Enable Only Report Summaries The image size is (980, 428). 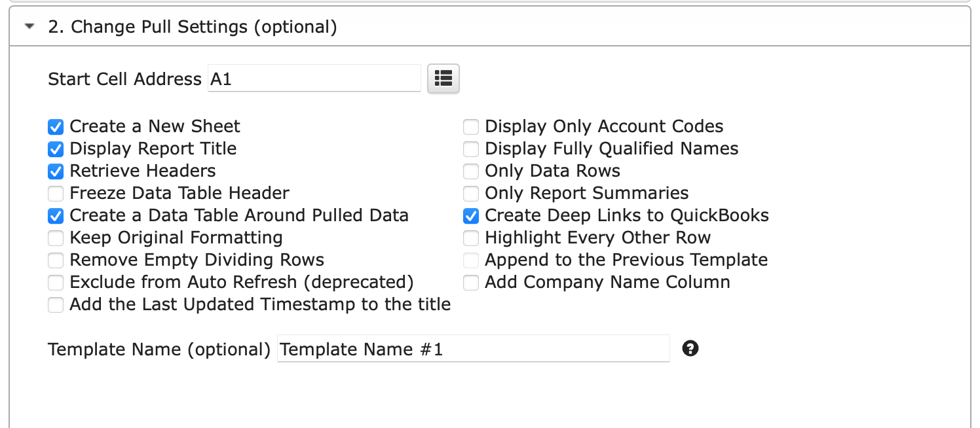click(471, 193)
